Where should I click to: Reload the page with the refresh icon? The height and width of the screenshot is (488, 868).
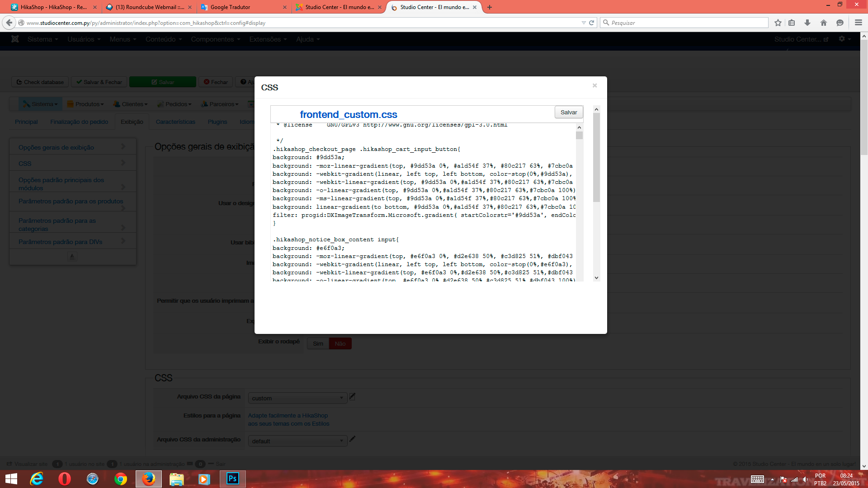(591, 23)
